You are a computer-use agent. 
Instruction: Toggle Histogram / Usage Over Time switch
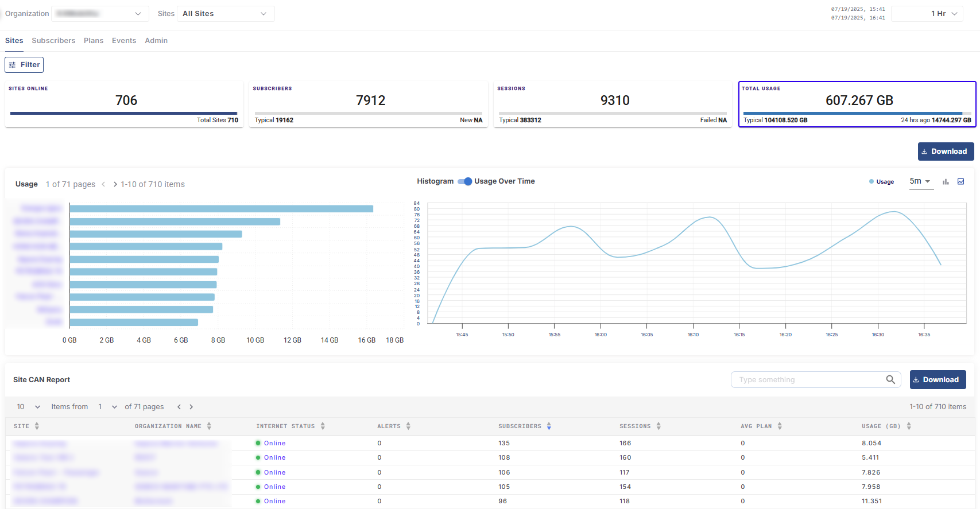(x=464, y=181)
